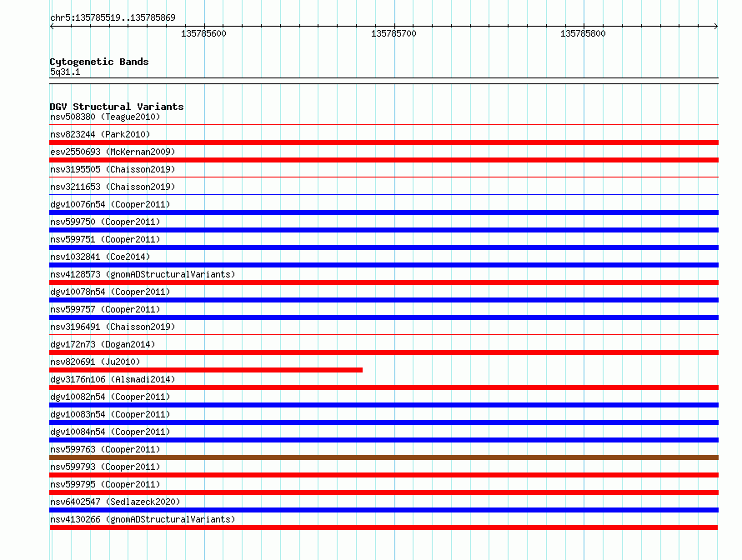Image resolution: width=742 pixels, height=560 pixels.
Task: Open nsv599750 (Cooper2011) variant label
Action: (105, 222)
